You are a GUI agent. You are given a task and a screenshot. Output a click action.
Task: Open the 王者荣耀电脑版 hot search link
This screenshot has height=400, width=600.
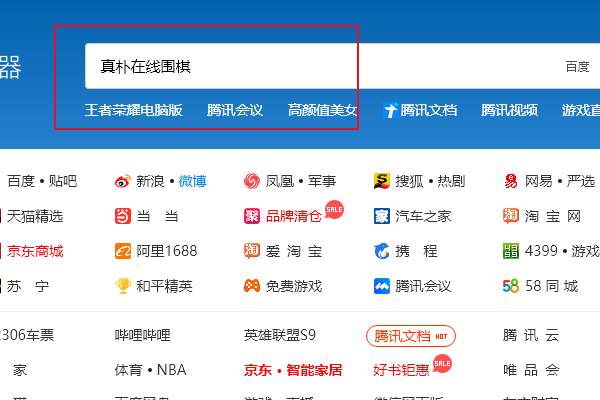click(x=134, y=110)
